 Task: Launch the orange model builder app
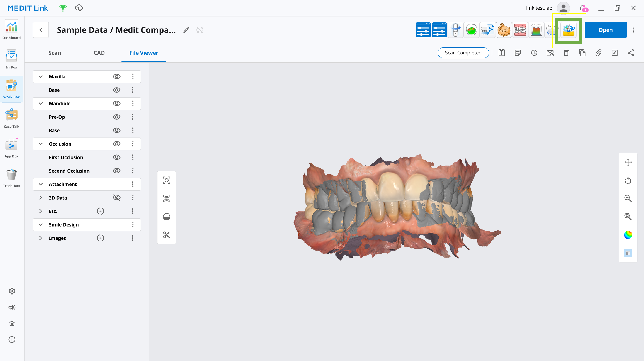[x=504, y=30]
